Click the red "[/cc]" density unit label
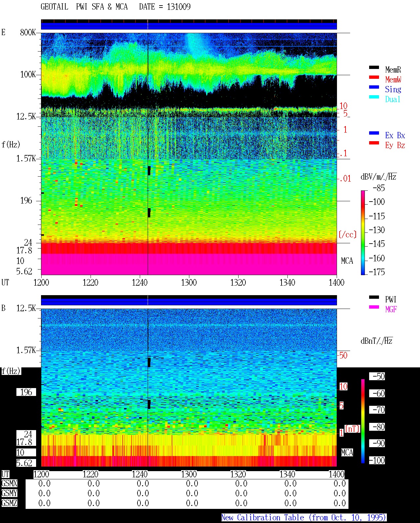 [347, 234]
